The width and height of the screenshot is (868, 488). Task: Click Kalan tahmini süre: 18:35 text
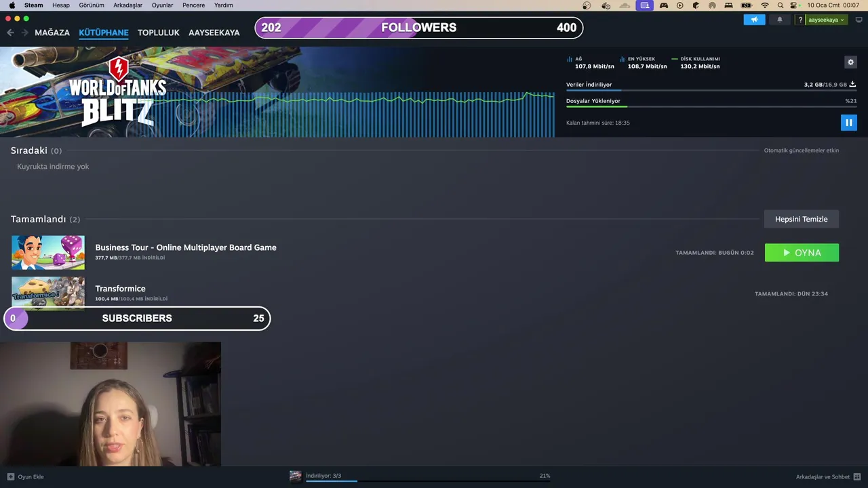[x=598, y=123]
